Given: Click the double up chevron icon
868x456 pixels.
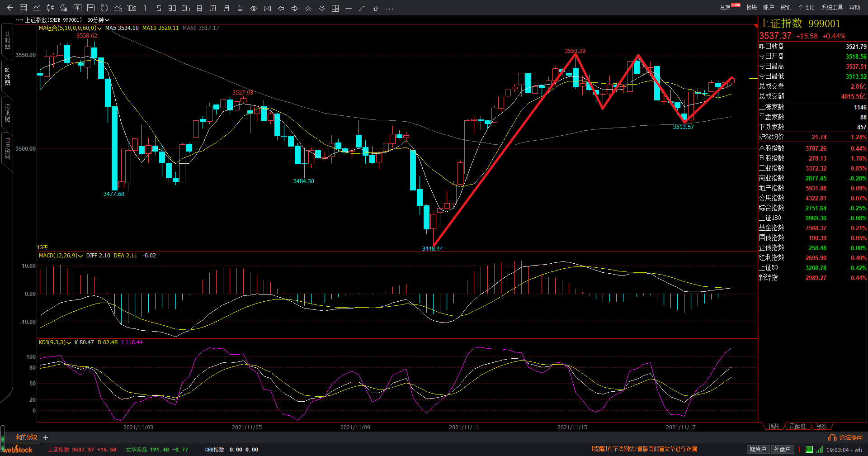Looking at the screenshot, I should (x=308, y=8).
